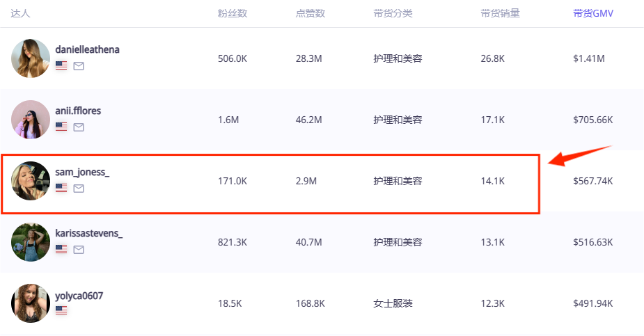644x336 pixels.
Task: Click the danielleathena avatar photo
Action: (x=31, y=58)
